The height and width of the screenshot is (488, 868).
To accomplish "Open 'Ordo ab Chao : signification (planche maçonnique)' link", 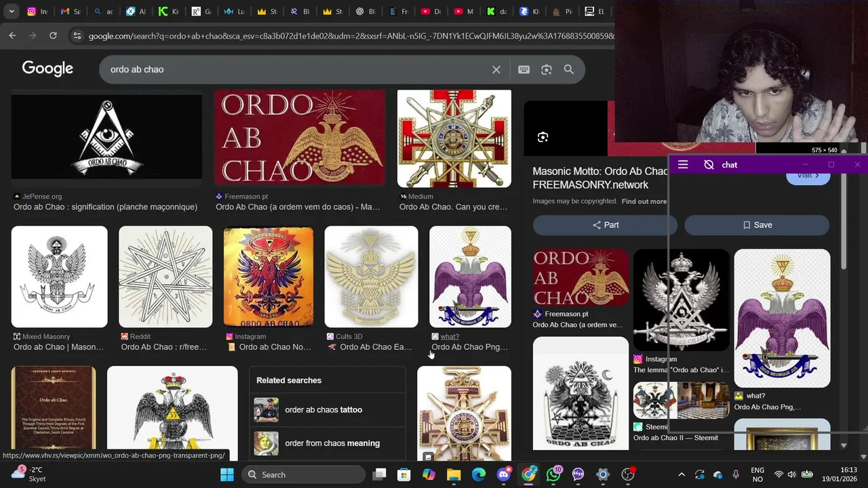I will coord(105,207).
